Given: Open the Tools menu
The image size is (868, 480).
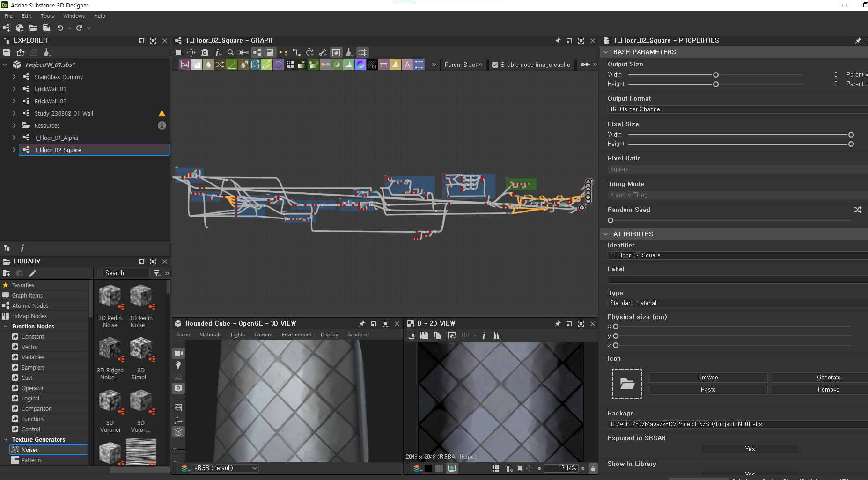Looking at the screenshot, I should 47,16.
